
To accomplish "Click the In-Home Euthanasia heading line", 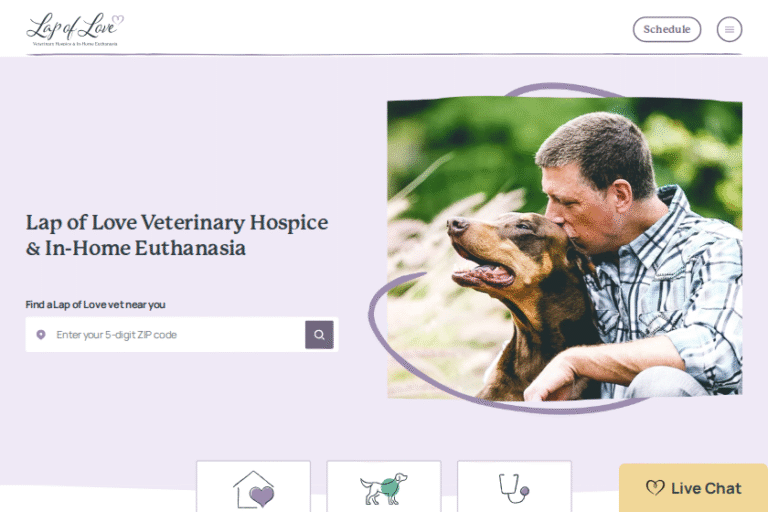I will 136,248.
